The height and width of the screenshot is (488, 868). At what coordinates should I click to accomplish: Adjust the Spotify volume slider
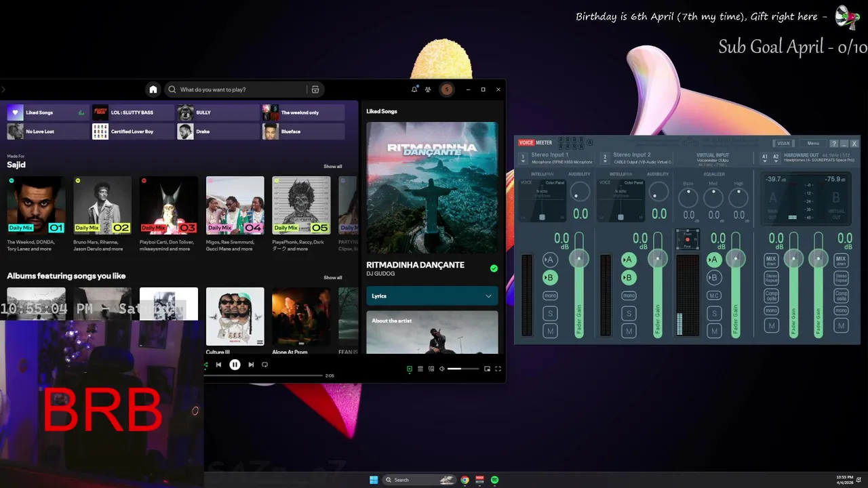463,369
